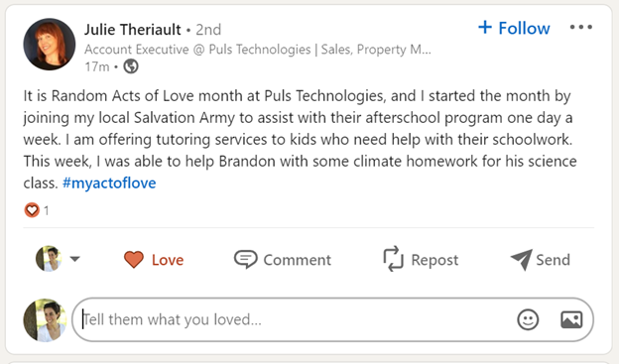
Task: Click the Repost text label
Action: [x=434, y=260]
